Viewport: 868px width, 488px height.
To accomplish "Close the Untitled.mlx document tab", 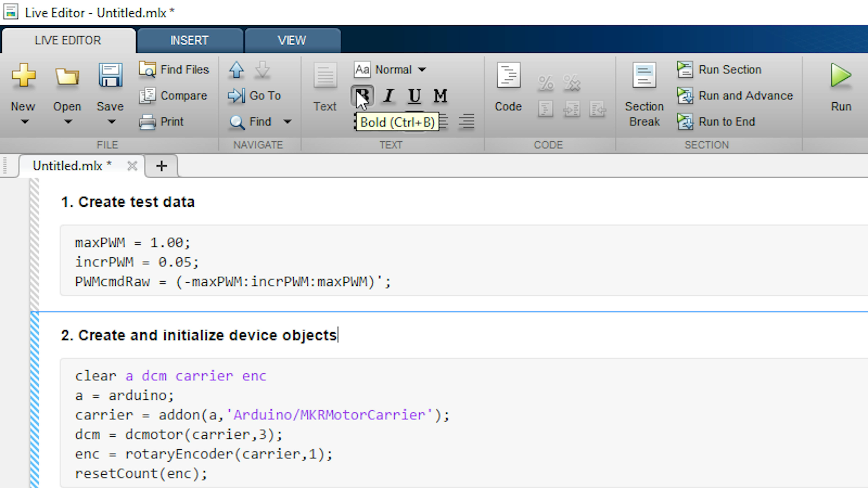I will pos(132,166).
